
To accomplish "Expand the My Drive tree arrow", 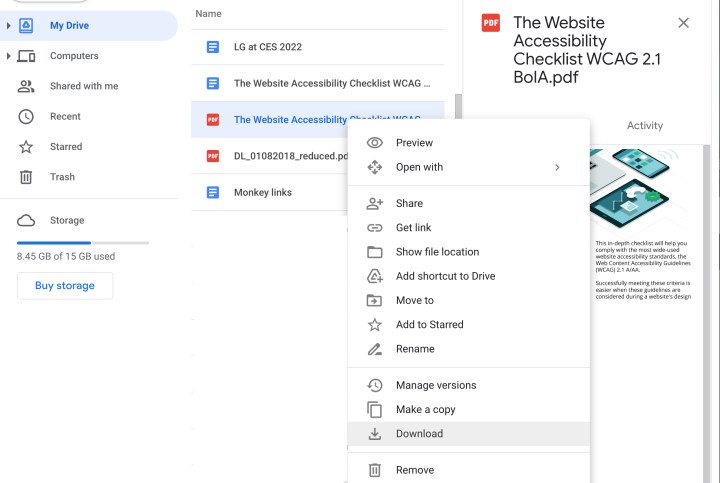I will pos(8,25).
